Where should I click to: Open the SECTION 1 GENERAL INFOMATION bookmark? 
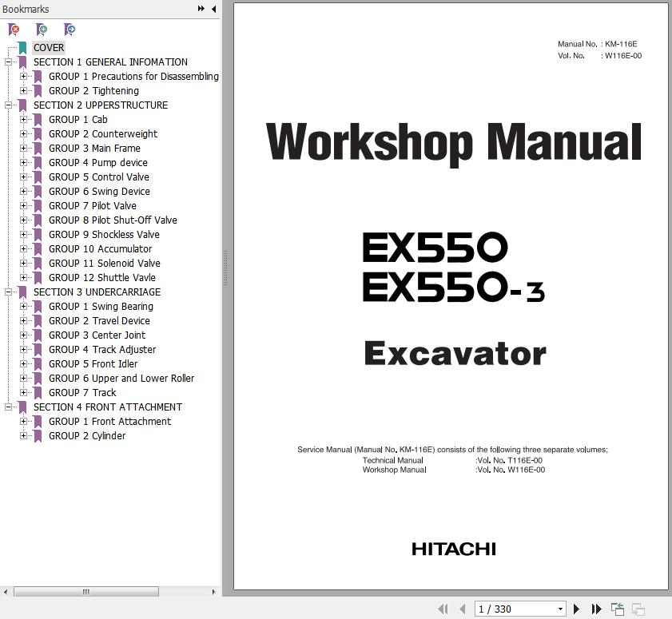point(110,62)
